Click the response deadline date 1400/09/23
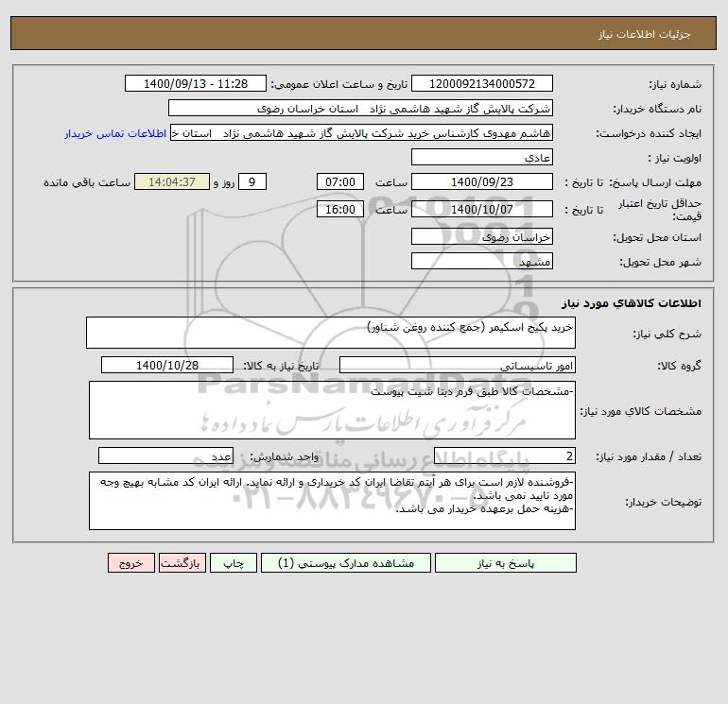This screenshot has height=704, width=728. tap(482, 182)
